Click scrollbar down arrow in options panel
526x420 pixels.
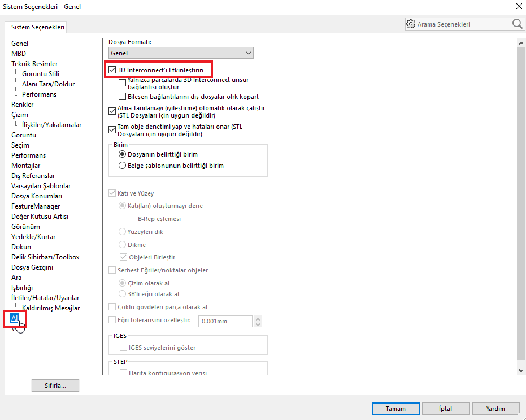click(521, 370)
